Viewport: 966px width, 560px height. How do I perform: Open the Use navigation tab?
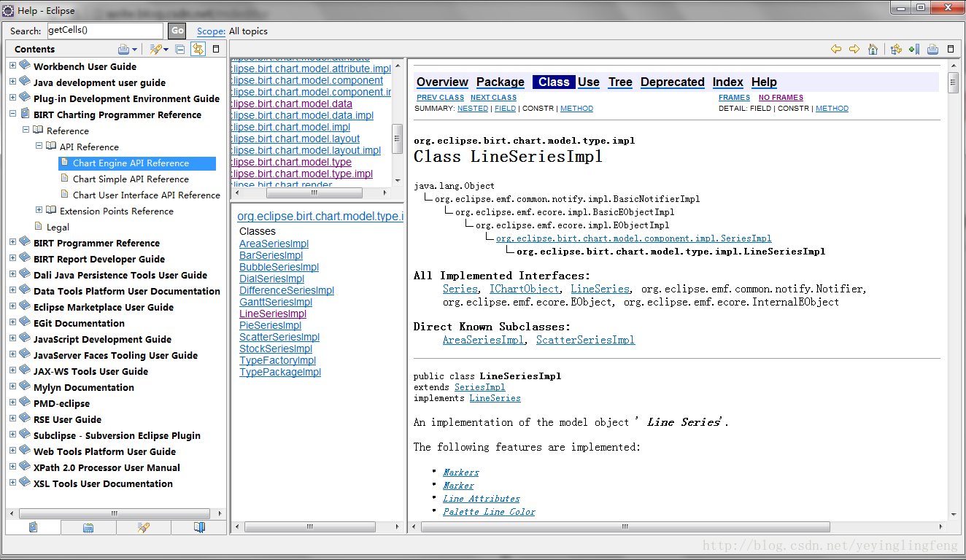(x=589, y=82)
